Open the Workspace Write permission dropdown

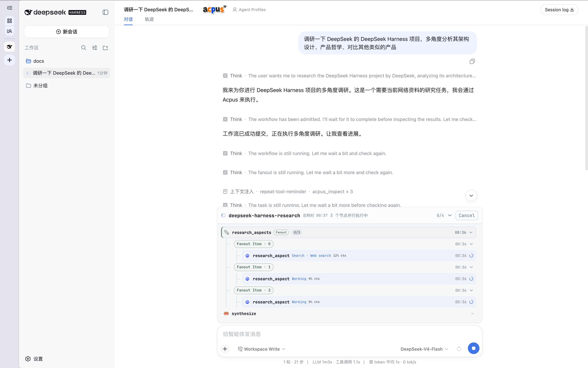point(262,349)
